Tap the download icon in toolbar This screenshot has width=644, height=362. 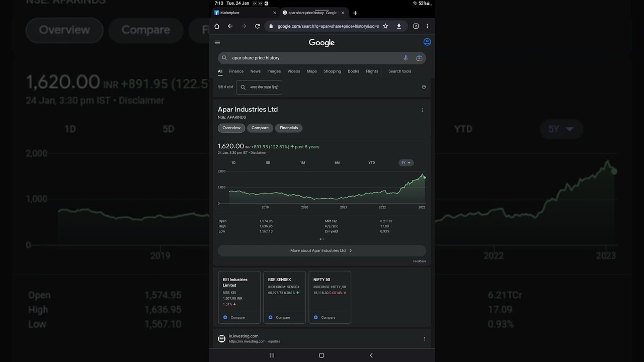click(x=399, y=26)
